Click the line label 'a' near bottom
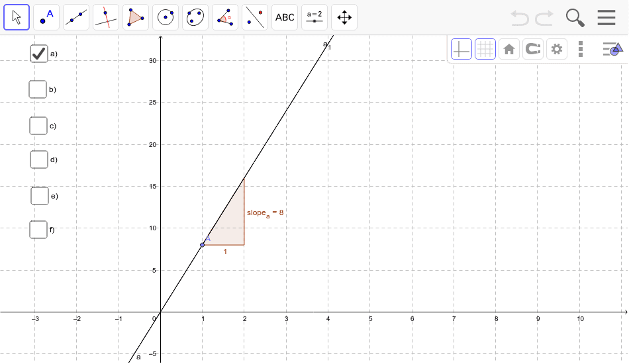The width and height of the screenshot is (629, 364). tap(138, 357)
